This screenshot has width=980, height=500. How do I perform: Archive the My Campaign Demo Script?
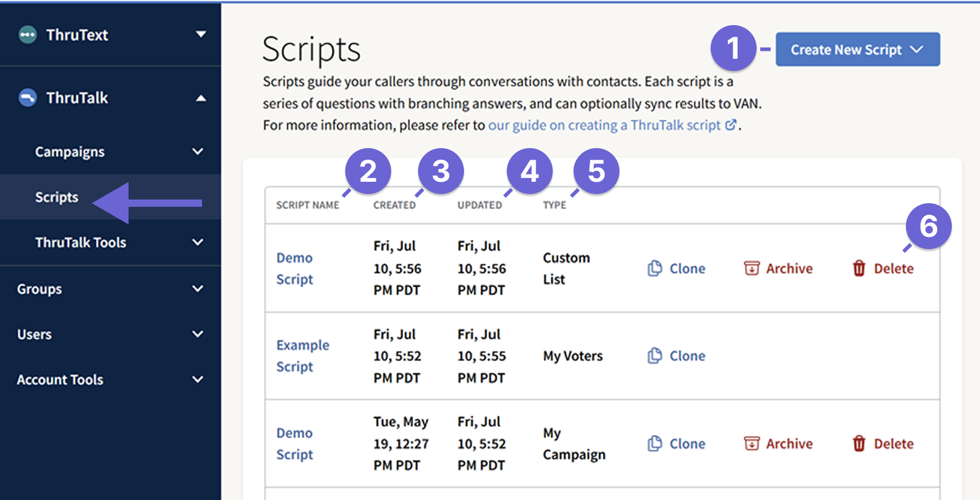[778, 443]
